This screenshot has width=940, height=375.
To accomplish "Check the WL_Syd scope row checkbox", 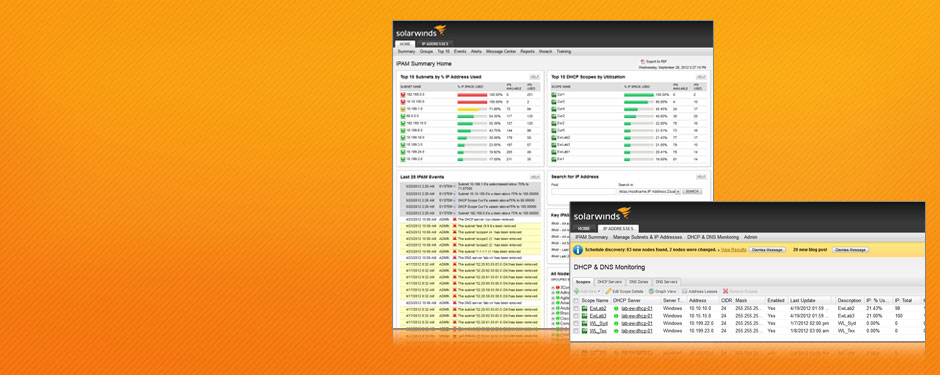I will pyautogui.click(x=576, y=323).
